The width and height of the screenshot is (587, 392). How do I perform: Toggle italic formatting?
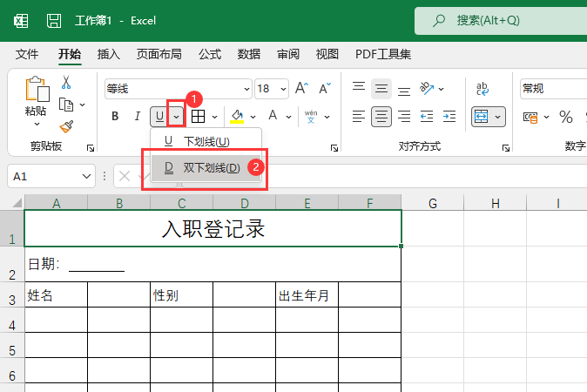pos(138,117)
